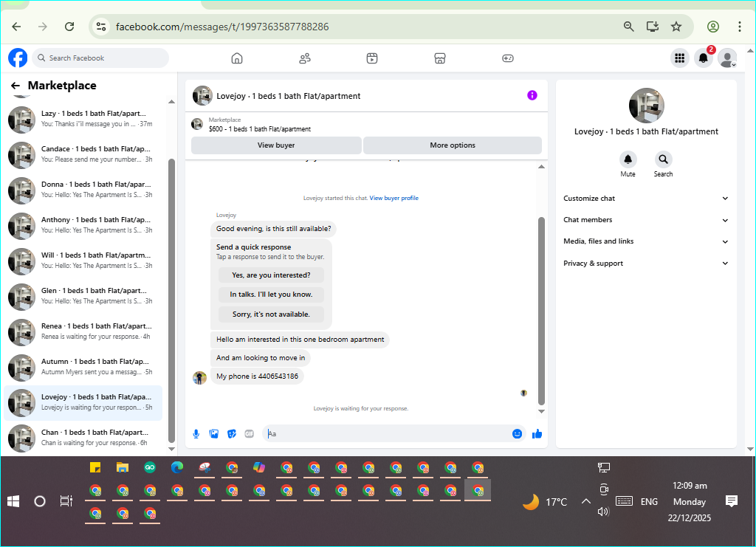Viewport: 756px width, 547px height.
Task: Click message 'Good evening, is this still available?'
Action: point(273,229)
